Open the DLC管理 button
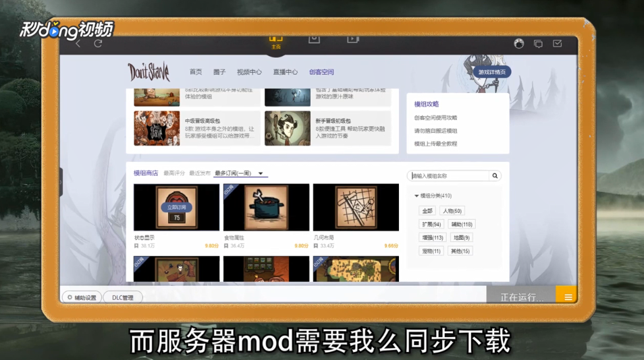This screenshot has height=360, width=644. coord(123,297)
